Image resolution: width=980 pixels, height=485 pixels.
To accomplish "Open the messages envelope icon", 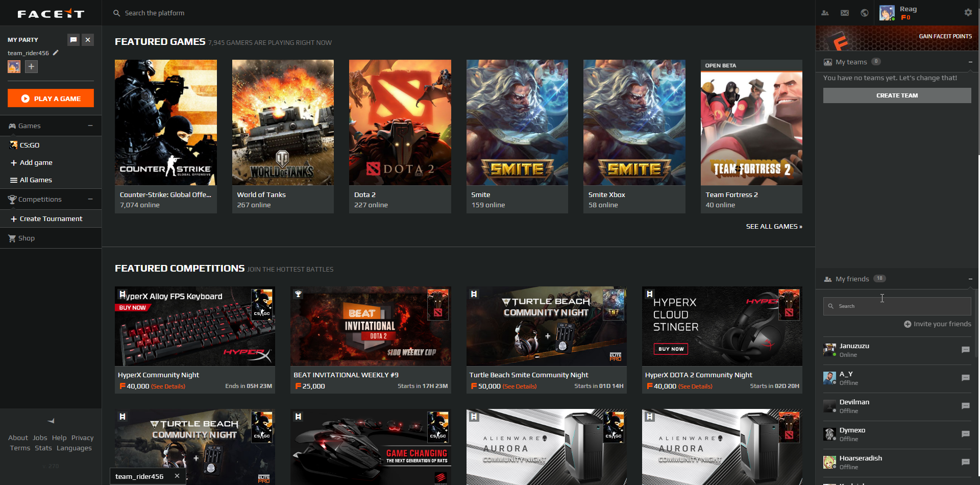I will tap(845, 13).
